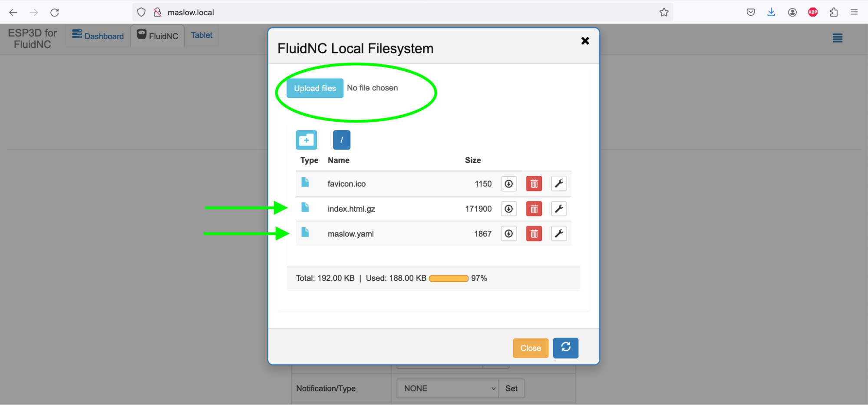
Task: Download the maslow.yaml file
Action: pos(508,234)
